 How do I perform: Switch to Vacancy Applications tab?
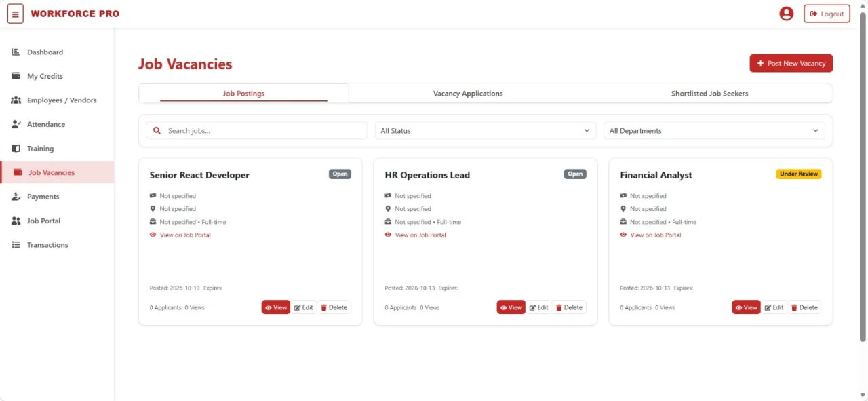tap(468, 94)
